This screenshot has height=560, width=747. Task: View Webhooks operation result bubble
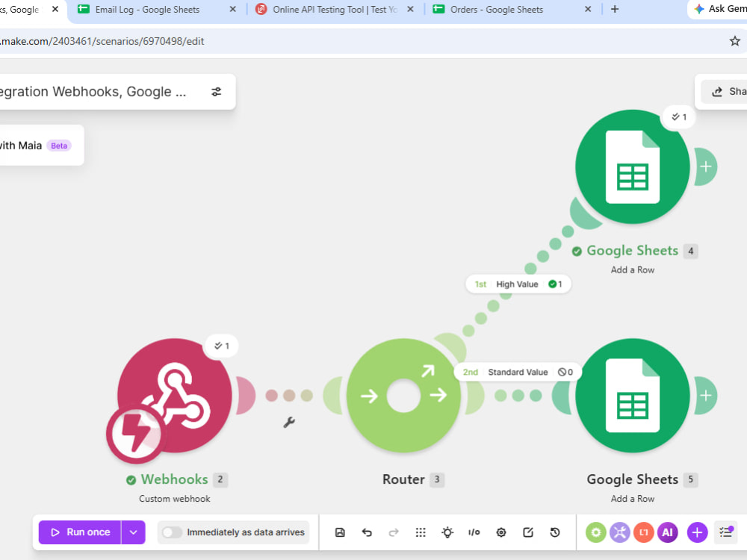[222, 346]
